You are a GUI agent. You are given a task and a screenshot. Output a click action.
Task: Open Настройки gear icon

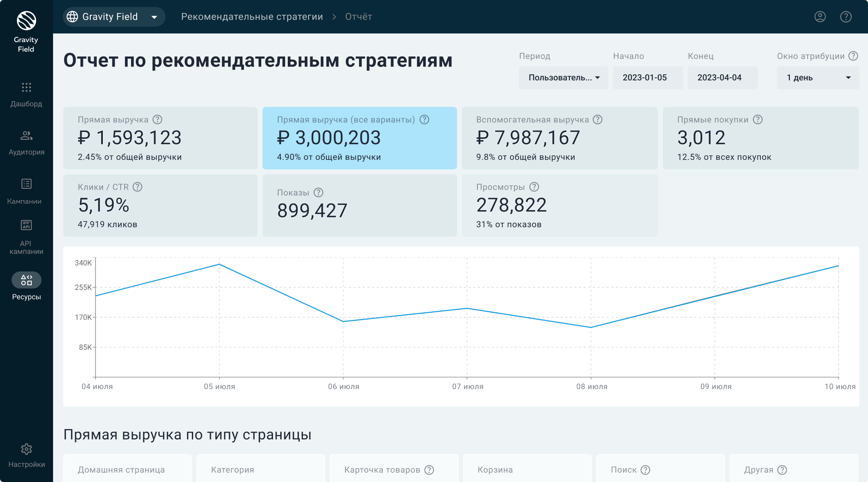(26, 449)
